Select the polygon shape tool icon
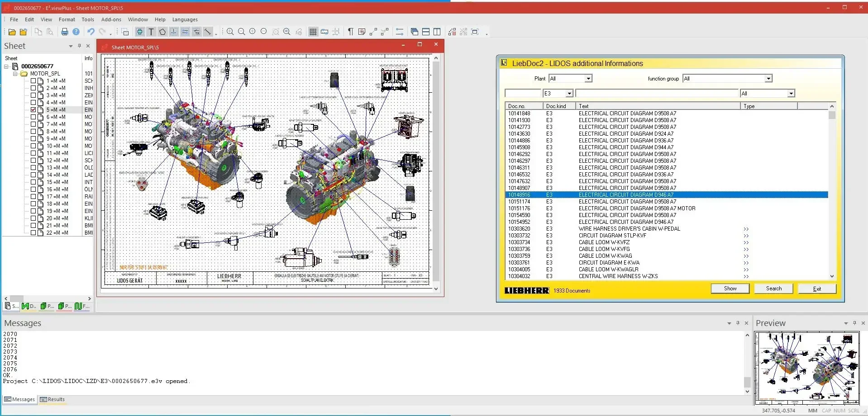Viewport: 868px width, 416px height. [162, 32]
